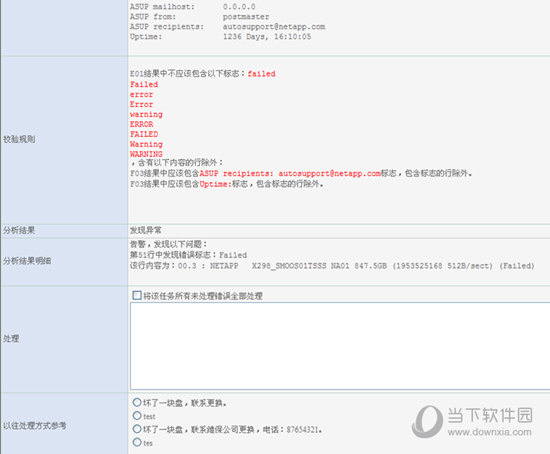Image resolution: width=550 pixels, height=454 pixels.
Task: Click the red 'Failed' keyword in the rule list
Action: point(144,84)
